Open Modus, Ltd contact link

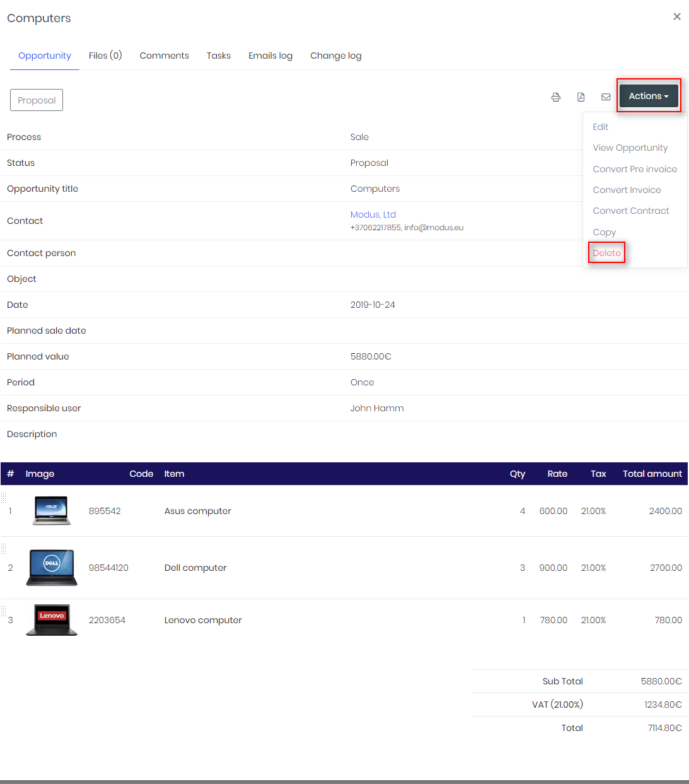[x=373, y=214]
